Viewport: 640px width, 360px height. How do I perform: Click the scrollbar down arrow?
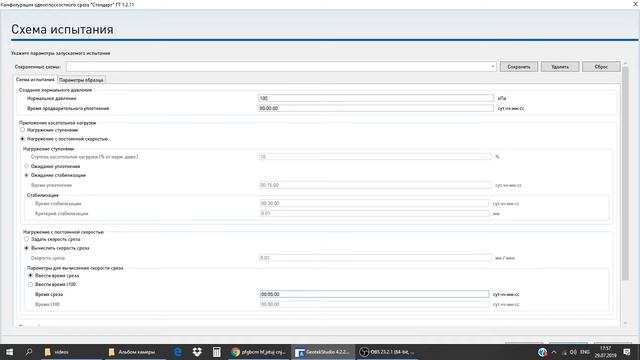(x=625, y=323)
